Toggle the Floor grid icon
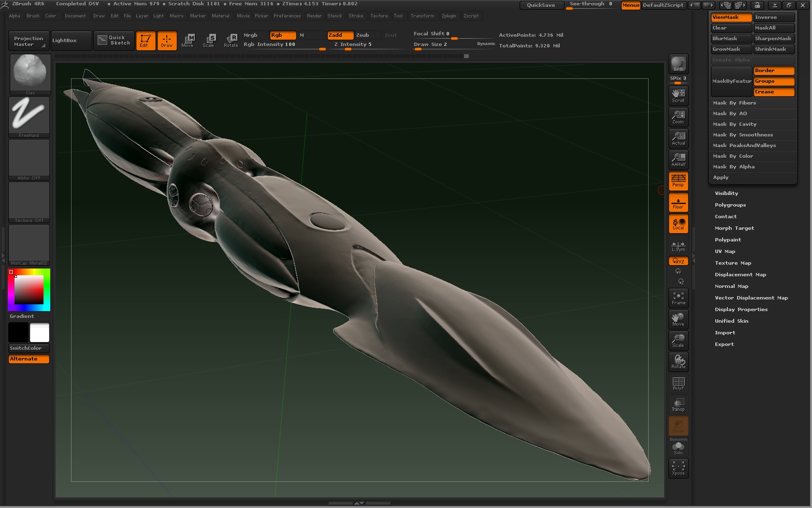 pos(678,202)
